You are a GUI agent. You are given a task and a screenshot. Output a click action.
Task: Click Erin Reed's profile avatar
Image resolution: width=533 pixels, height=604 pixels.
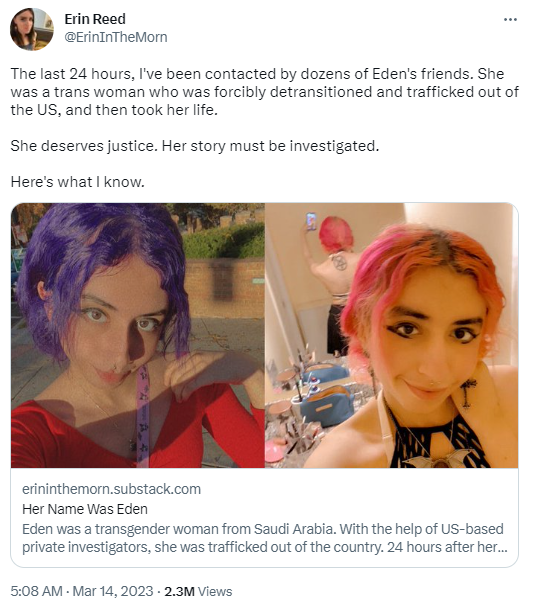click(32, 29)
